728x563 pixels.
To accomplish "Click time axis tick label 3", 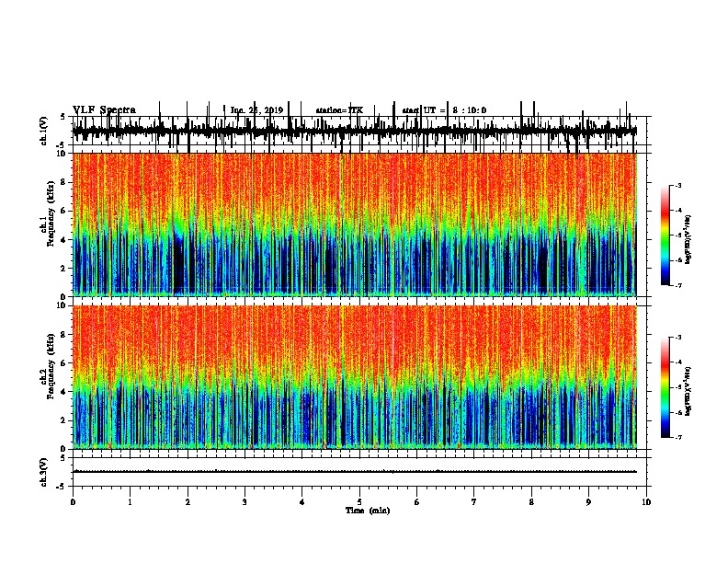I will coord(245,502).
